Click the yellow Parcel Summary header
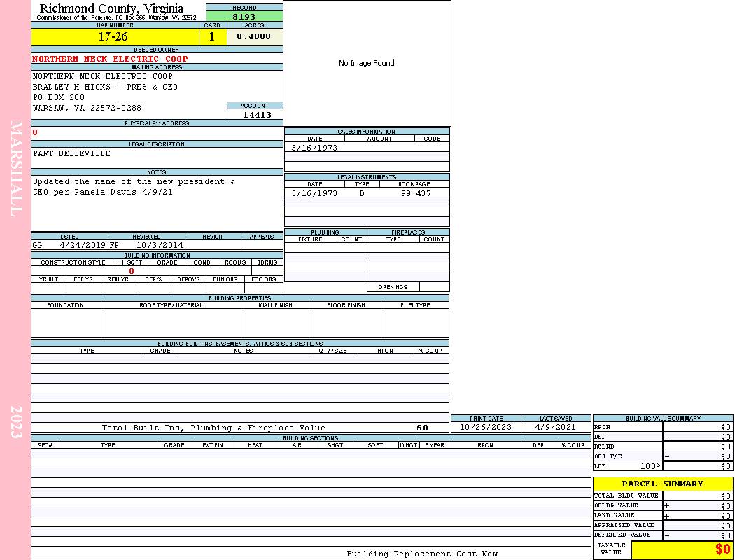735x560 pixels. 662,484
